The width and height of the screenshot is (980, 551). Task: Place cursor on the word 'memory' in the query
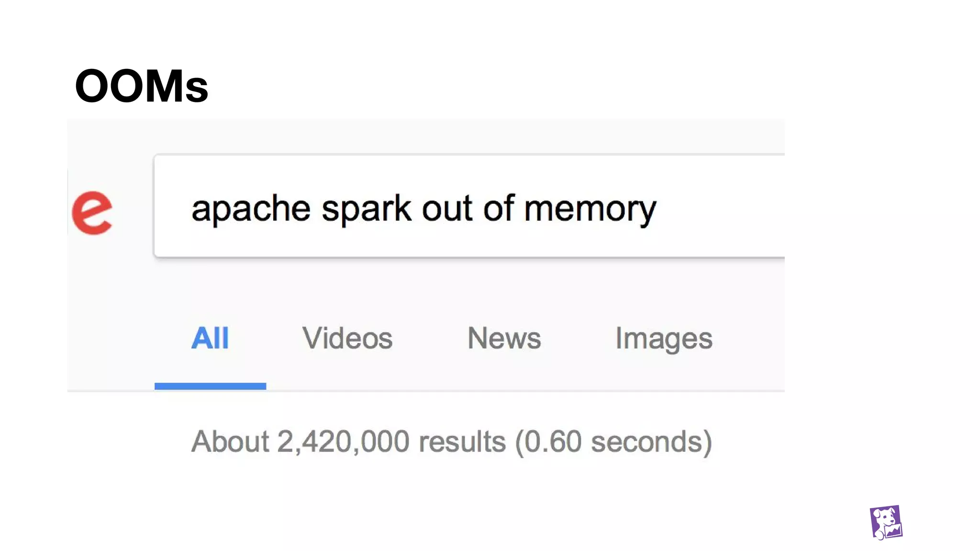pyautogui.click(x=590, y=210)
